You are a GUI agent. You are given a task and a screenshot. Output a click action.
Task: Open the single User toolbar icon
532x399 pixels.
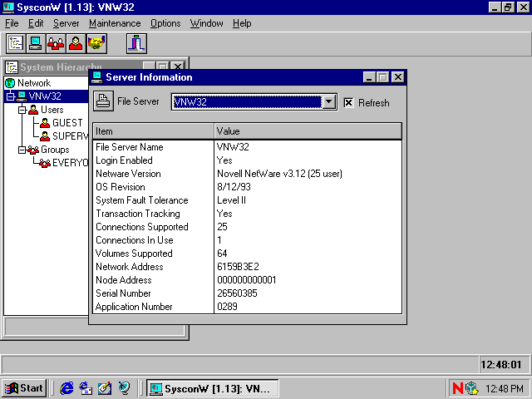76,43
